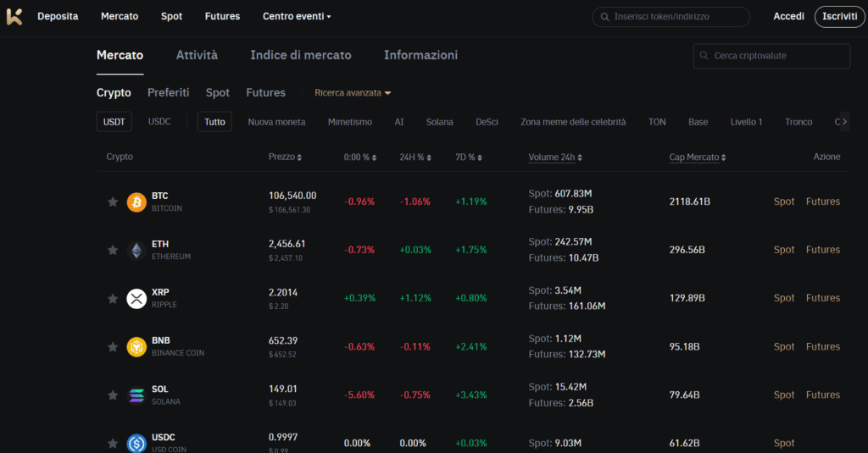Sort table by 0:00 % column

pos(359,157)
